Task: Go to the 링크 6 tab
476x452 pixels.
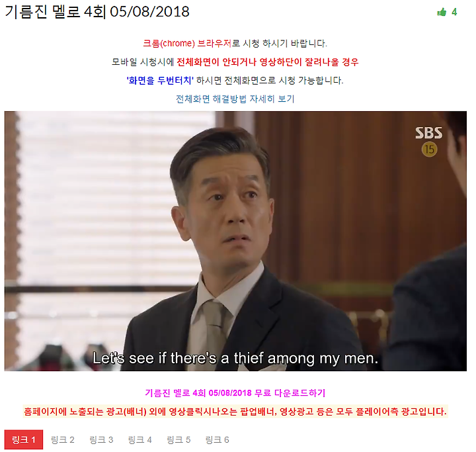Action: [x=217, y=439]
